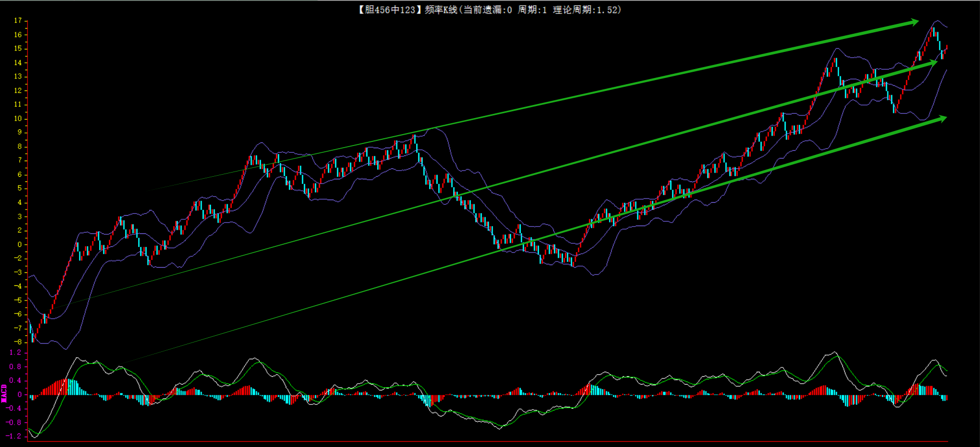The width and height of the screenshot is (980, 447).
Task: Click the -1.2 label on MACD axis
Action: 15,436
